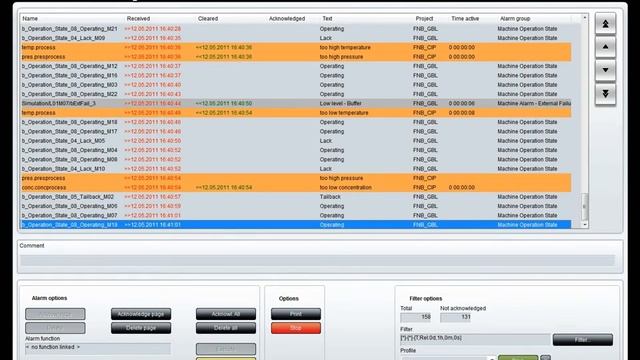640x360 pixels.
Task: Click the green button next to Profile
Action: click(518, 358)
